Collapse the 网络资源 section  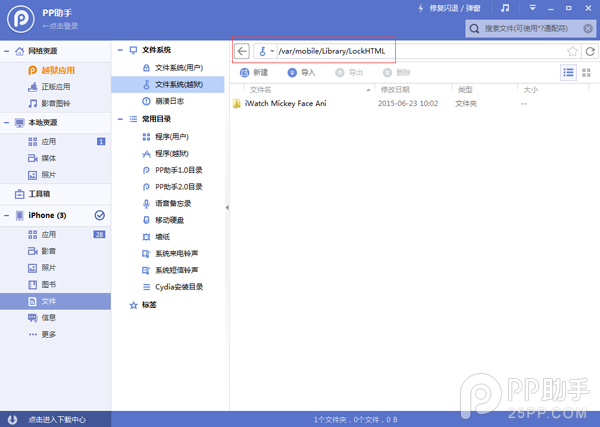(7, 51)
